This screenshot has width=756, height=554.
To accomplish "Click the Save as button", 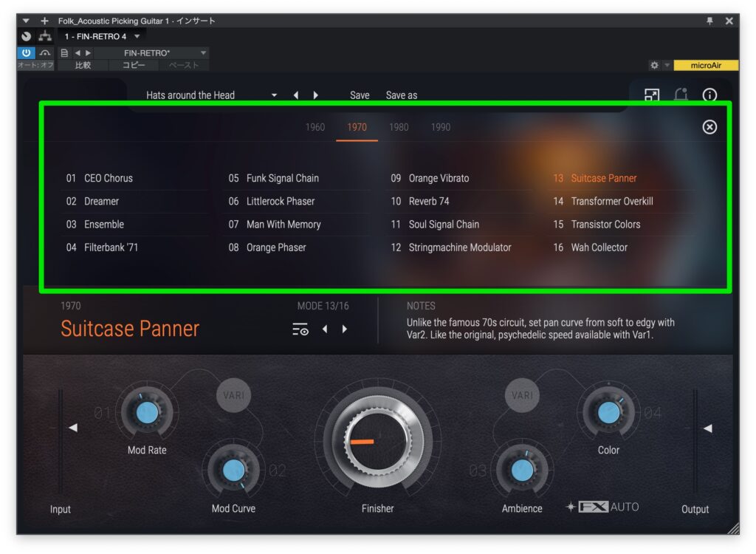I will [x=402, y=95].
